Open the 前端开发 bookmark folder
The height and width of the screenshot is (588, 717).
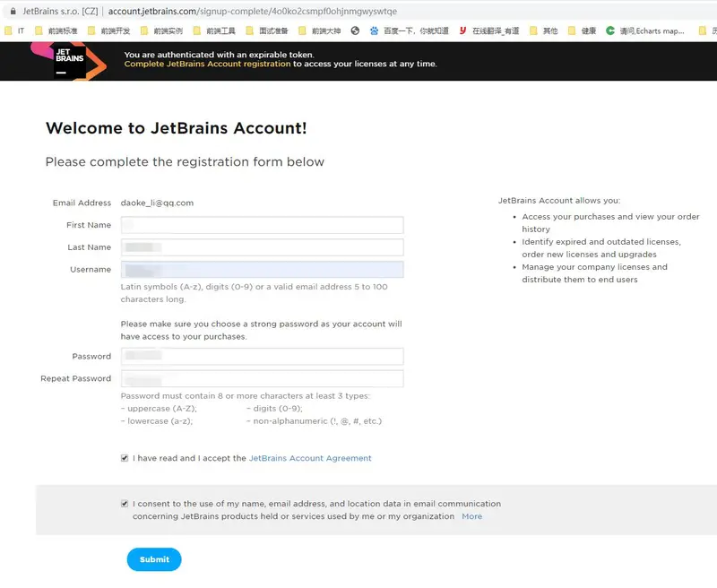click(109, 30)
